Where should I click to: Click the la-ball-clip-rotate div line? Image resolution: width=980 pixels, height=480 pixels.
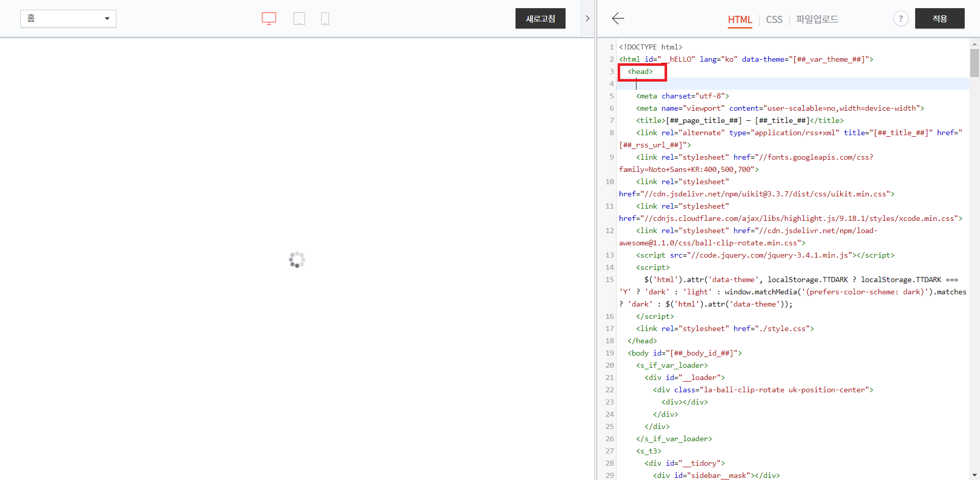763,390
